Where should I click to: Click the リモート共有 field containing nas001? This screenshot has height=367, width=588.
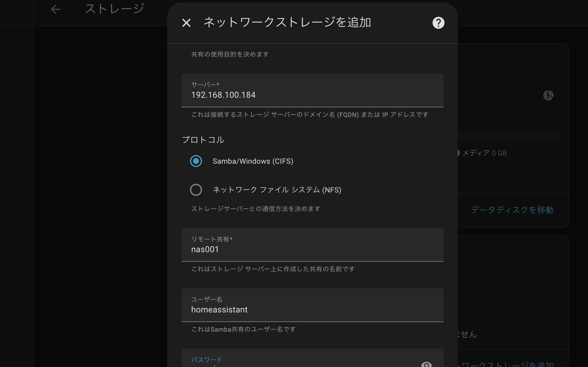coord(312,249)
